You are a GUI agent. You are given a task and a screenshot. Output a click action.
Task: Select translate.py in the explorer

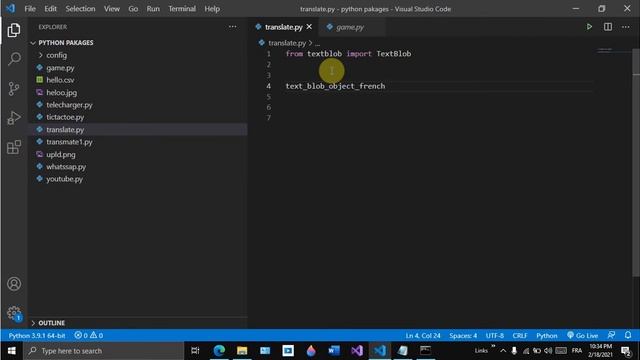tap(65, 129)
